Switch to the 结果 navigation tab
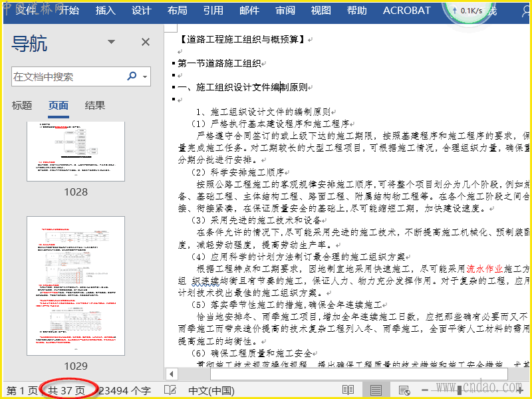The height and width of the screenshot is (399, 532). [94, 106]
